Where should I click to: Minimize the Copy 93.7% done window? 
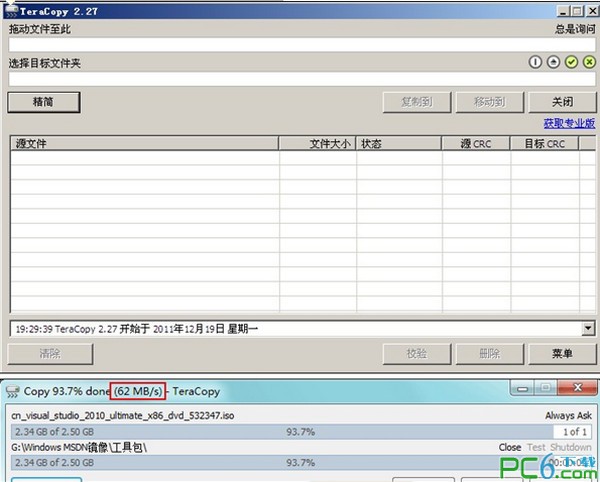point(522,388)
